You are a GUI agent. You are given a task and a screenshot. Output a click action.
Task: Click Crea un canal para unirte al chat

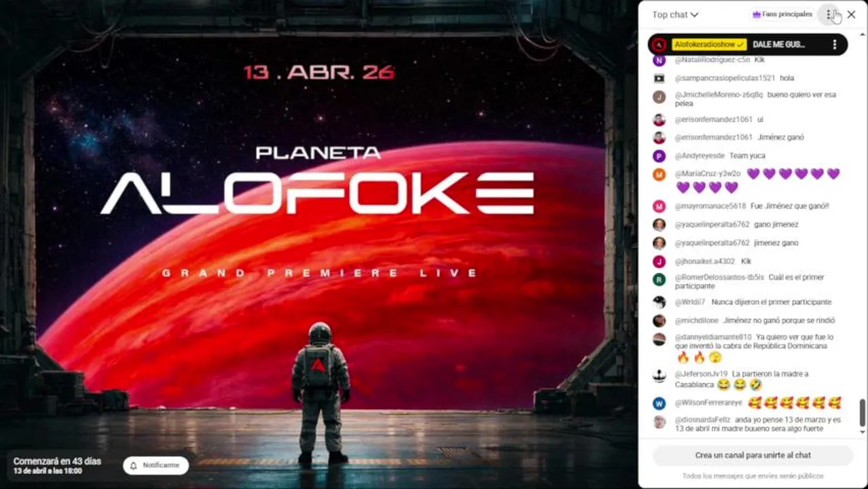coord(753,455)
